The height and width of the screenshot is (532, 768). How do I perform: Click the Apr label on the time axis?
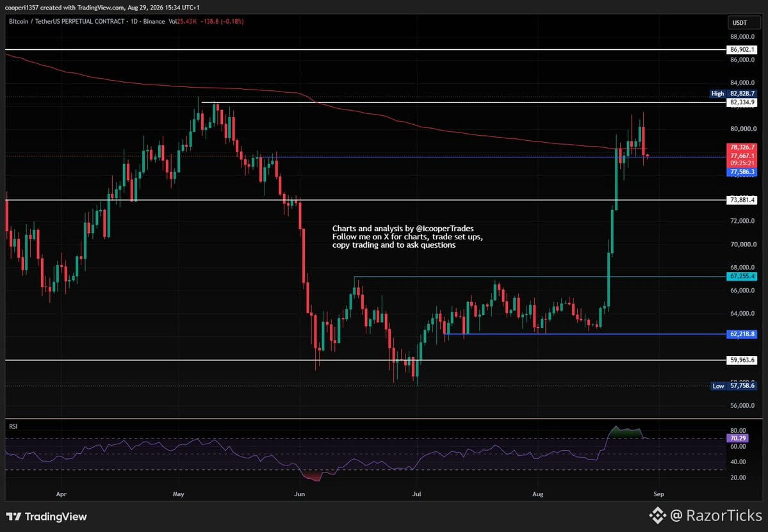tap(61, 494)
